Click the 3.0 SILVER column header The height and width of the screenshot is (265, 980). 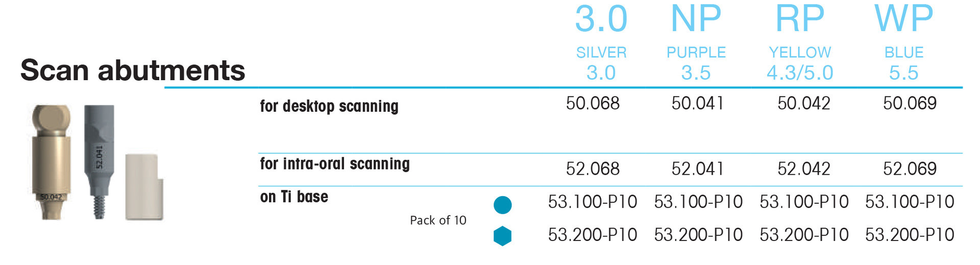coord(601,42)
